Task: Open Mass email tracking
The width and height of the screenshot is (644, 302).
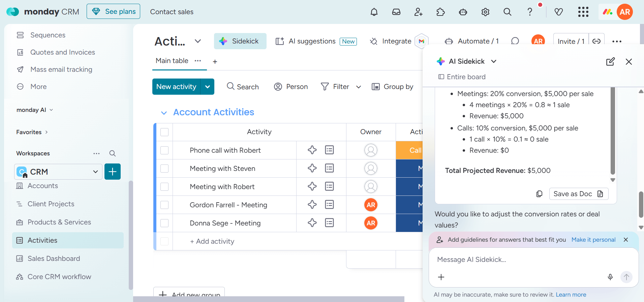Action: (x=61, y=69)
